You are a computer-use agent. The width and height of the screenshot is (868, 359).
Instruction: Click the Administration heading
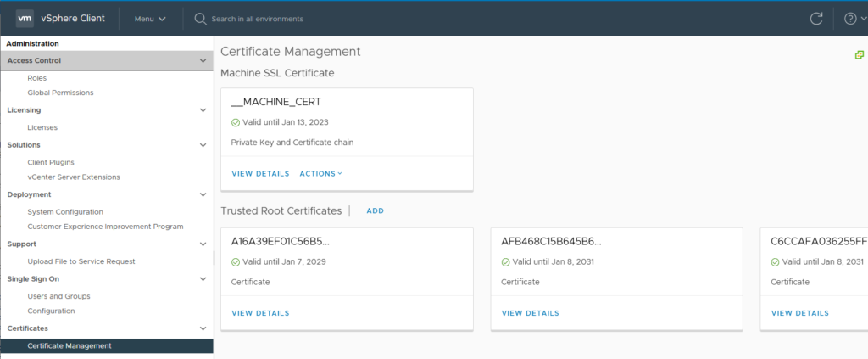(x=33, y=44)
